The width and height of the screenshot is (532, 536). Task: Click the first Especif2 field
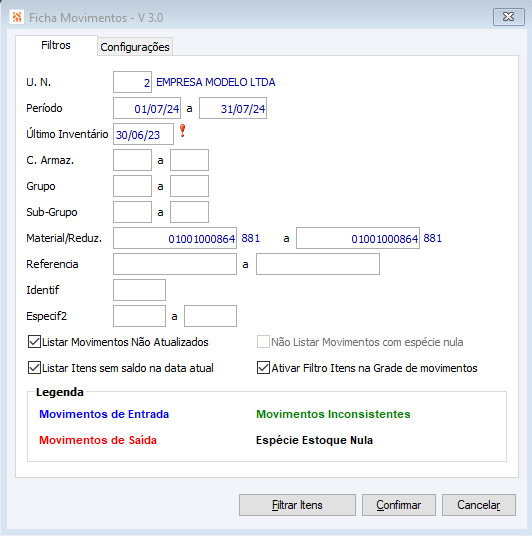[x=139, y=316]
